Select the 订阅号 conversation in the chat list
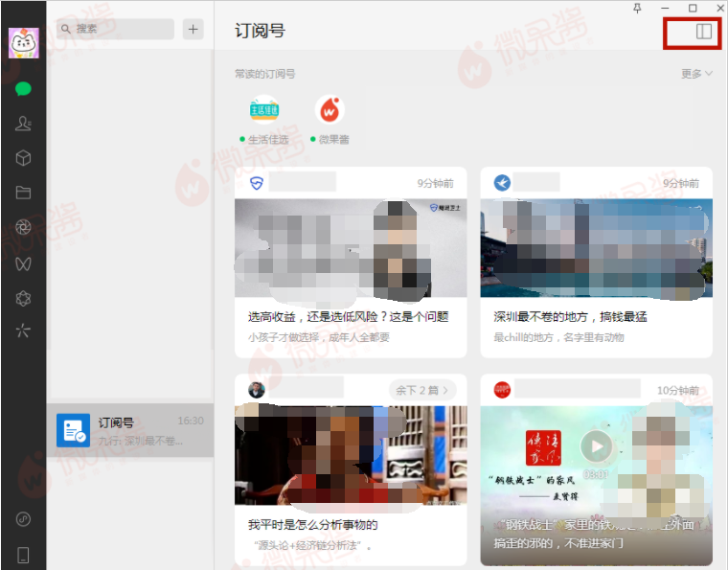This screenshot has width=728, height=570. click(129, 430)
